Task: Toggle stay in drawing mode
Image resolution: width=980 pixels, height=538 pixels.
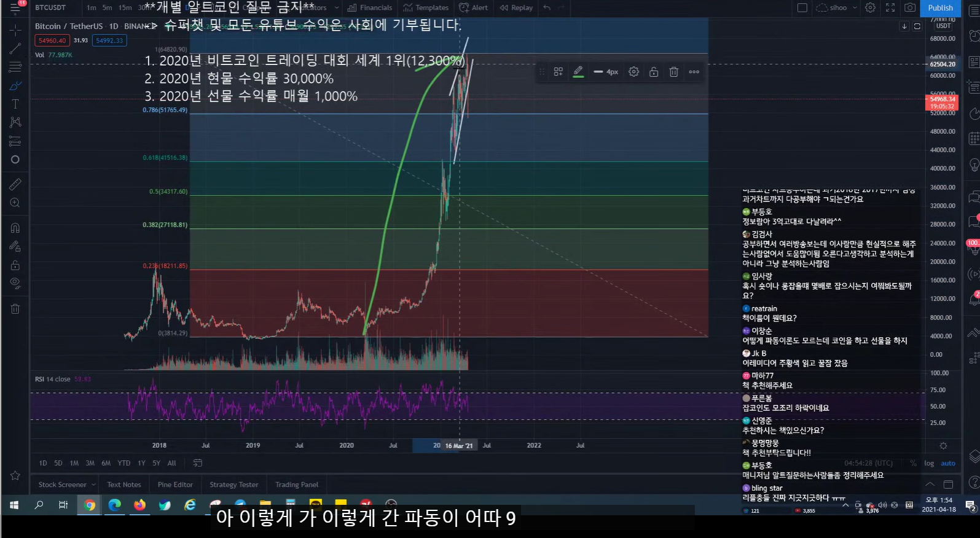Action: (x=15, y=246)
